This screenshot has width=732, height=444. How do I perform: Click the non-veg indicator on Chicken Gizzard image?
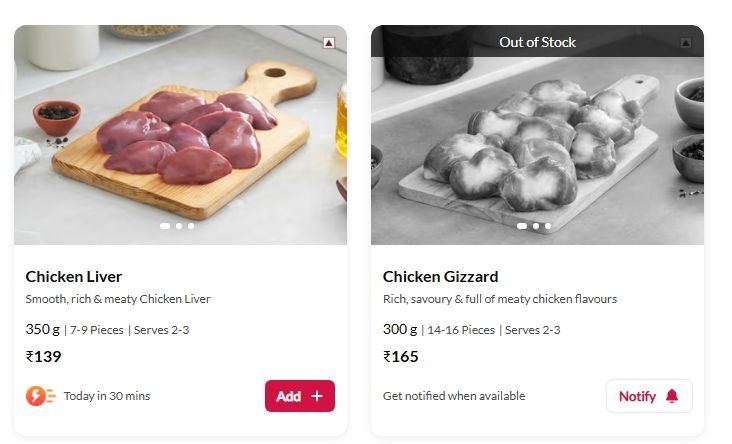click(686, 43)
